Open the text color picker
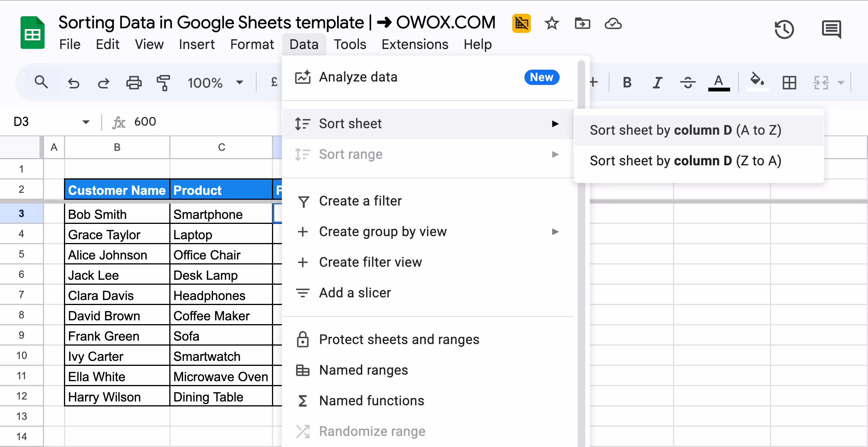 [x=719, y=82]
